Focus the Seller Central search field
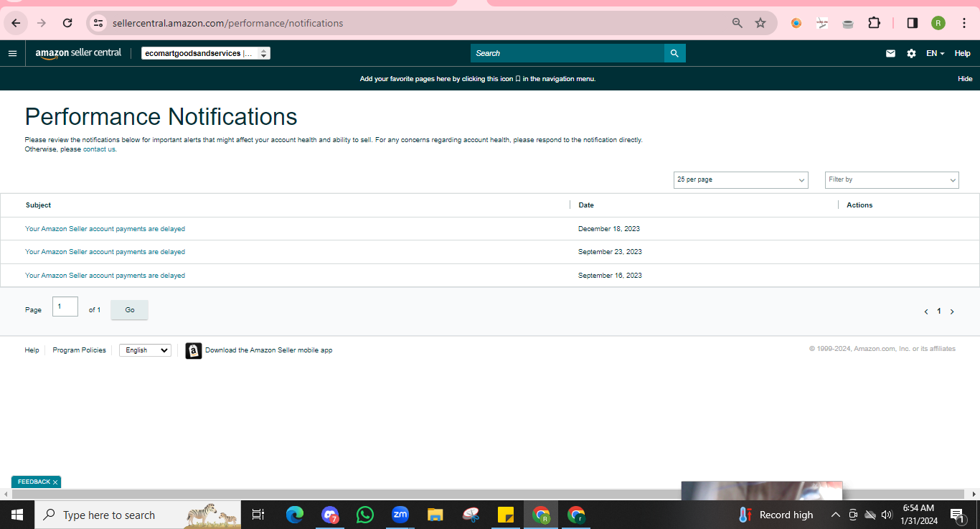980x529 pixels. point(567,53)
